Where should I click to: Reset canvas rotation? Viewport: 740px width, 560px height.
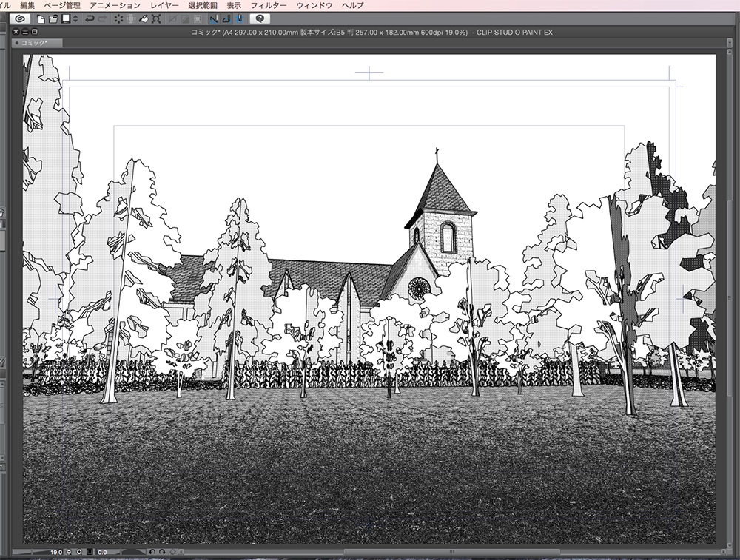pyautogui.click(x=172, y=552)
